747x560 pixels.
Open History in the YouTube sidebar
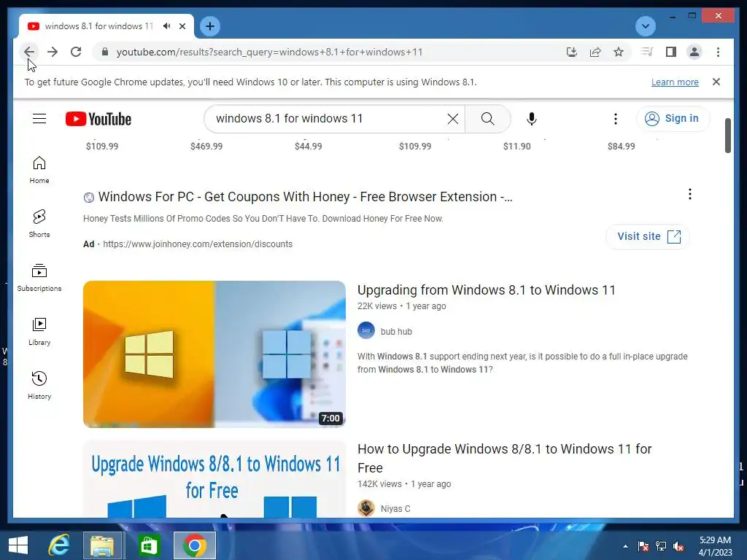[x=39, y=385]
